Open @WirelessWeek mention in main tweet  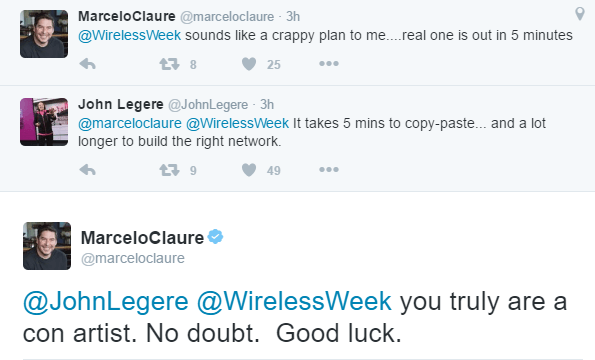click(x=294, y=302)
